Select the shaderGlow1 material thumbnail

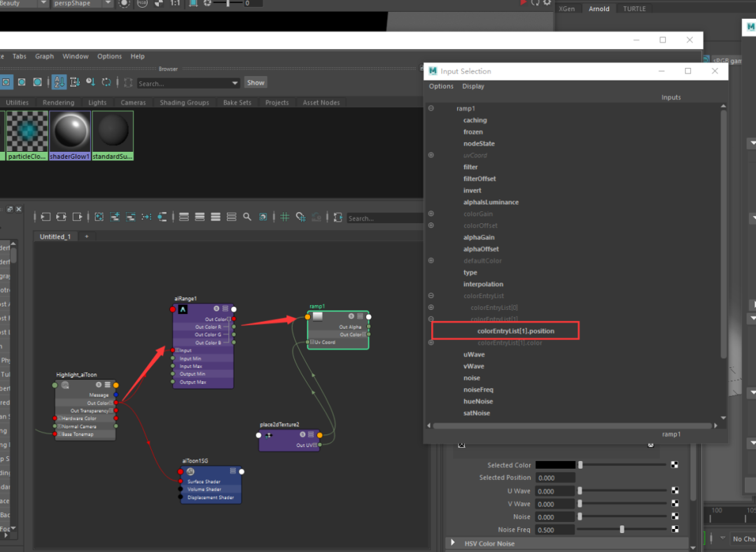[x=70, y=135]
